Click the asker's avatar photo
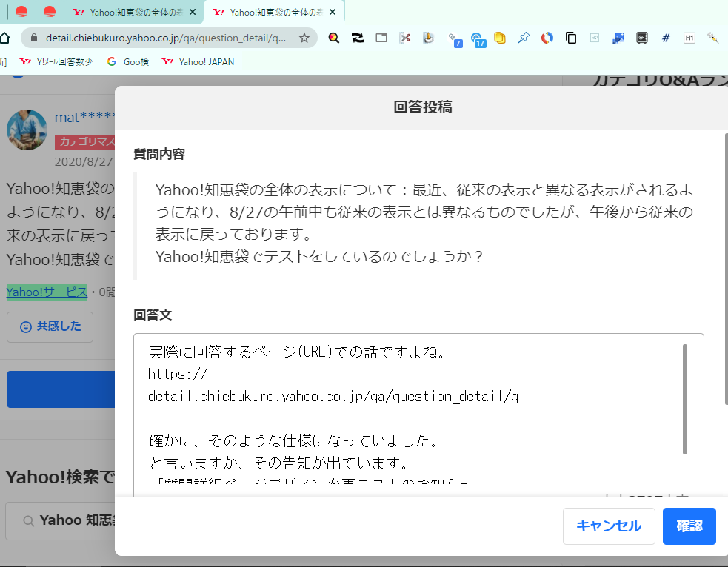Screen dimensions: 728x567 27,130
